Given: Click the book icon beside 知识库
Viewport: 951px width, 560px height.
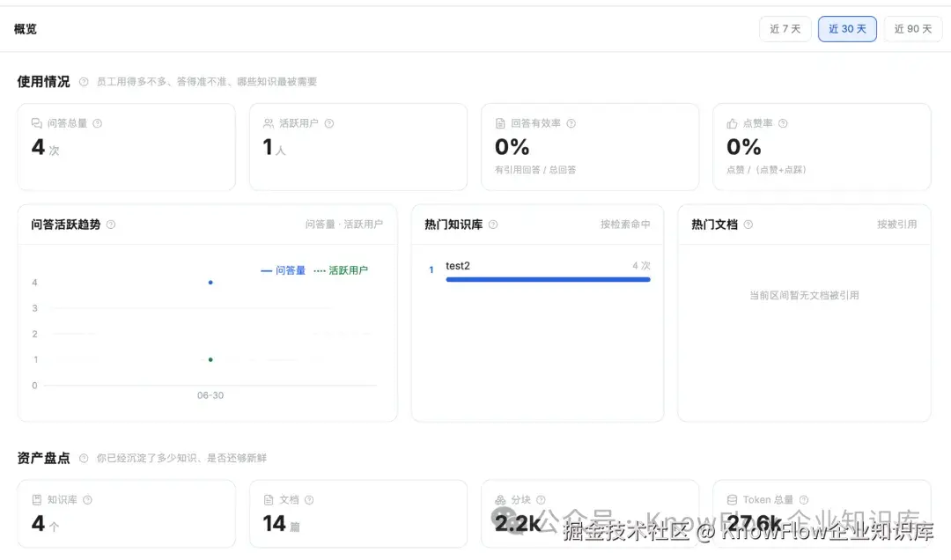Looking at the screenshot, I should 36,500.
